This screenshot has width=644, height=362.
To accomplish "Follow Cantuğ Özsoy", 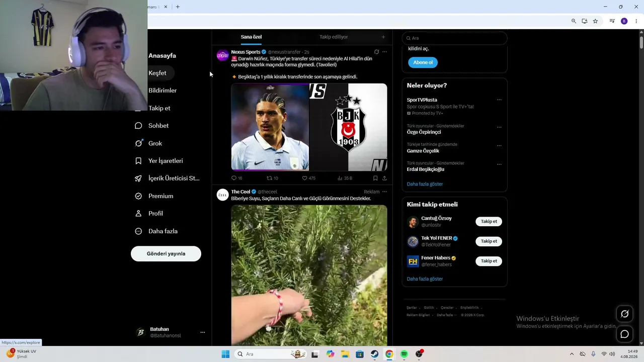I will (x=489, y=221).
